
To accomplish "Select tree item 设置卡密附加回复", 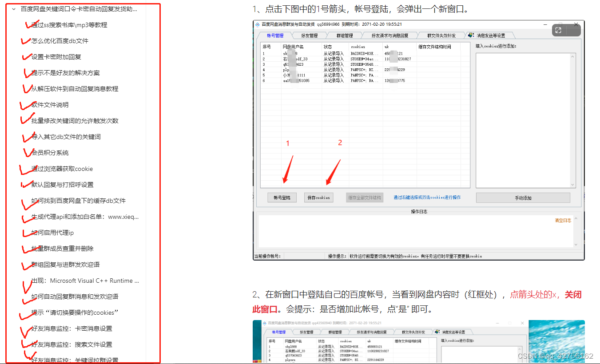I will [x=56, y=57].
